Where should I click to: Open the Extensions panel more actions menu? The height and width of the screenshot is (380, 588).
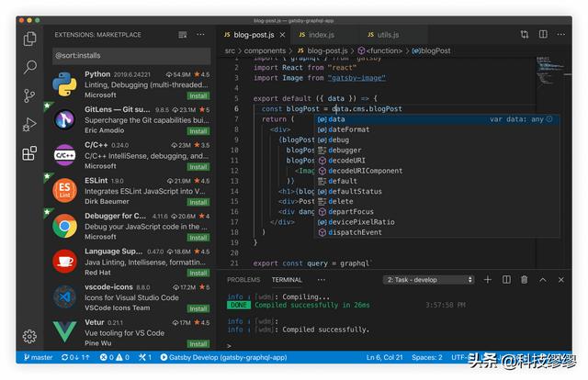pos(202,35)
